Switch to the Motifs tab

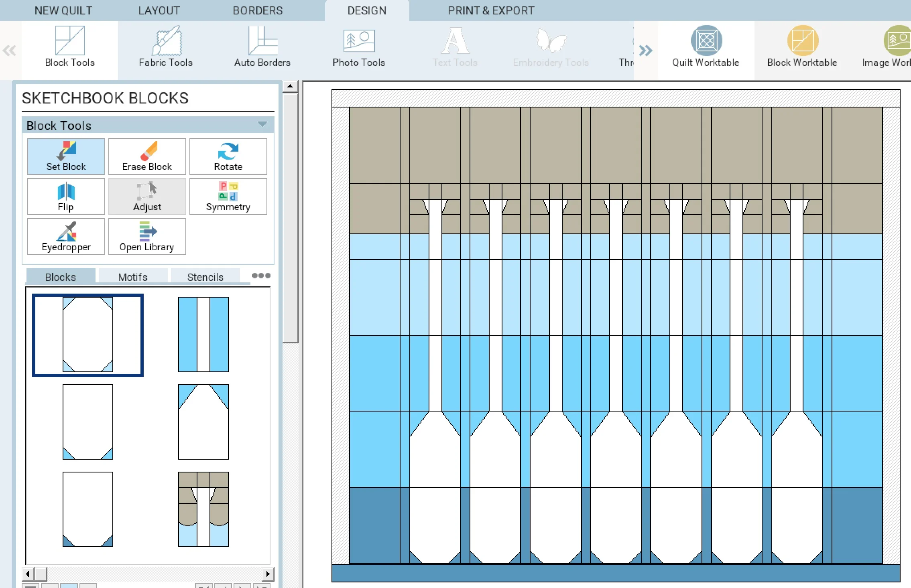coord(133,276)
